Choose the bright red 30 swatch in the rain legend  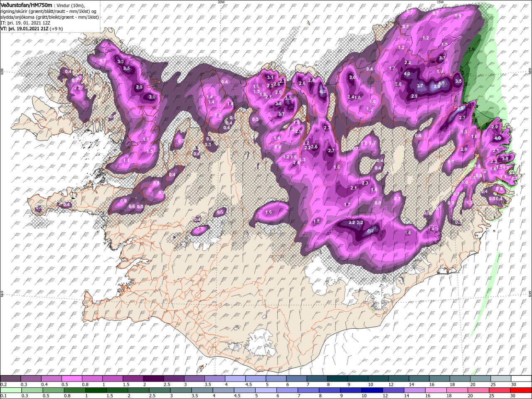521,390
